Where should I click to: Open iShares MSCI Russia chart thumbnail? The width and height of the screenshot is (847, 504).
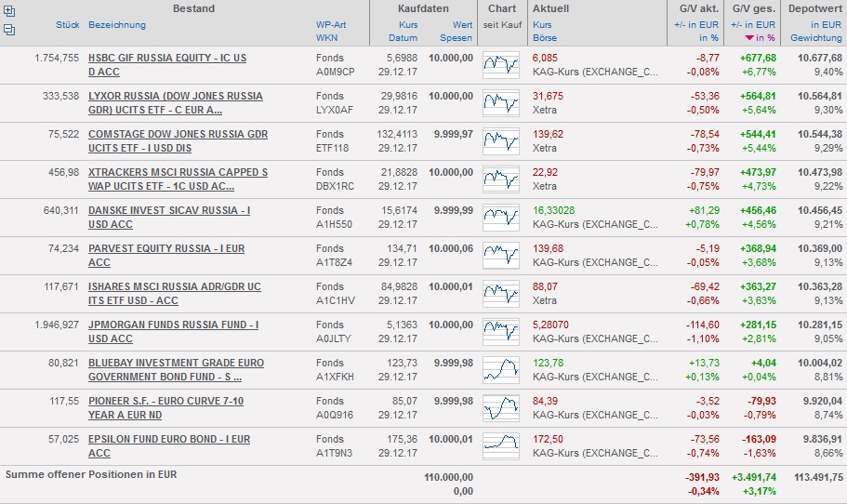[x=501, y=293]
